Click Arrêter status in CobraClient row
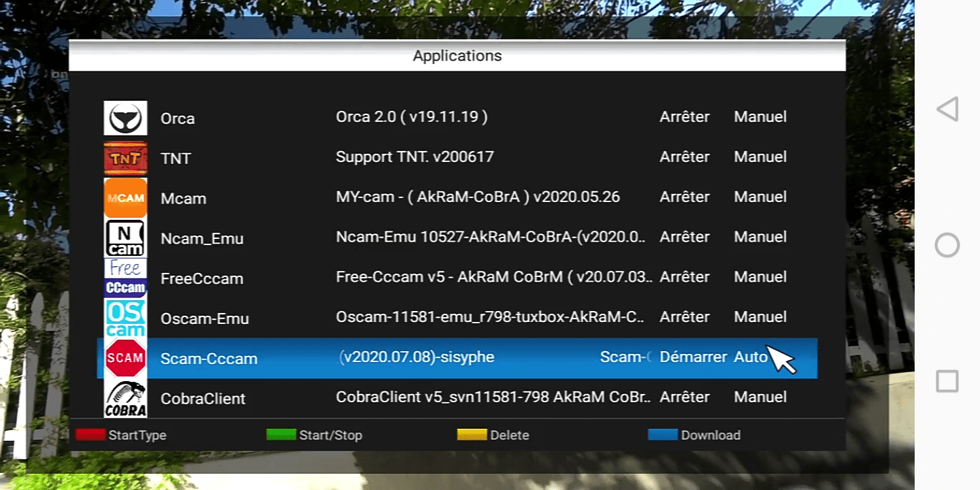The height and width of the screenshot is (490, 980). [685, 397]
